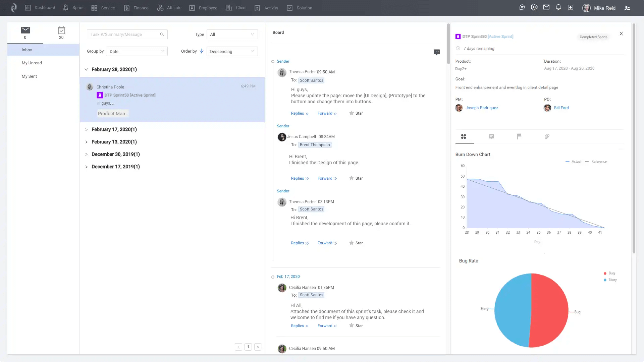Click the notification bell icon
The image size is (644, 362).
click(x=558, y=7)
